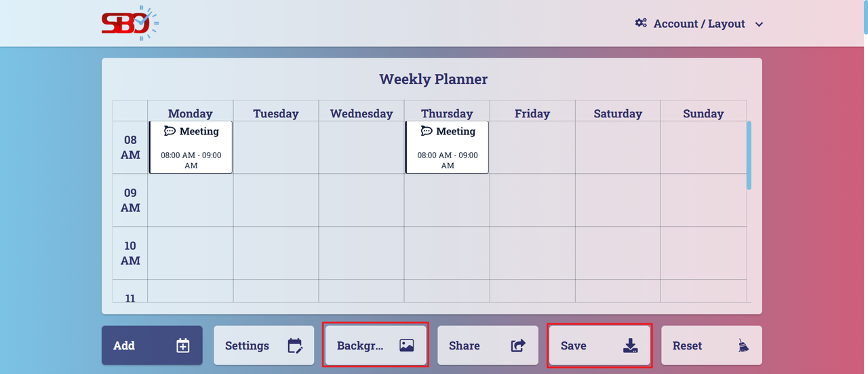This screenshot has width=868, height=374.
Task: Click the calendar-plus icon on Add button
Action: (x=182, y=345)
